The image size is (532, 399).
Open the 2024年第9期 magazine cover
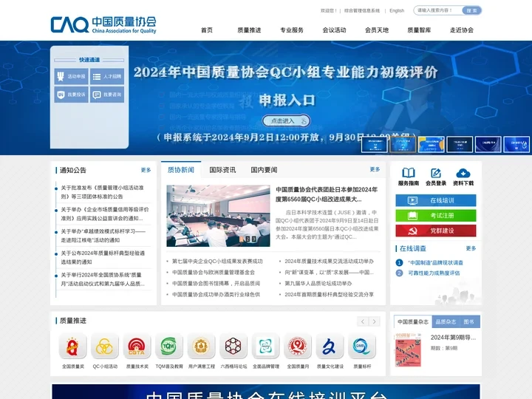click(408, 350)
